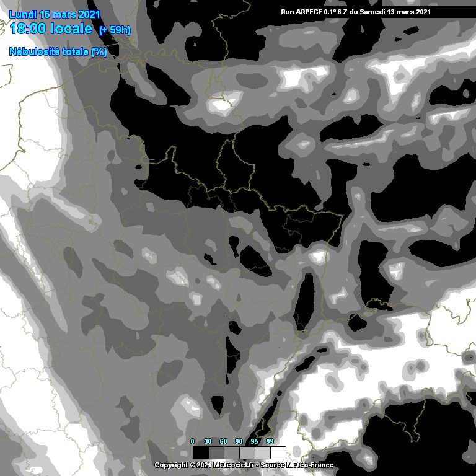Click the legend label "95"
Viewport: 476px width, 476px height.
(x=254, y=441)
